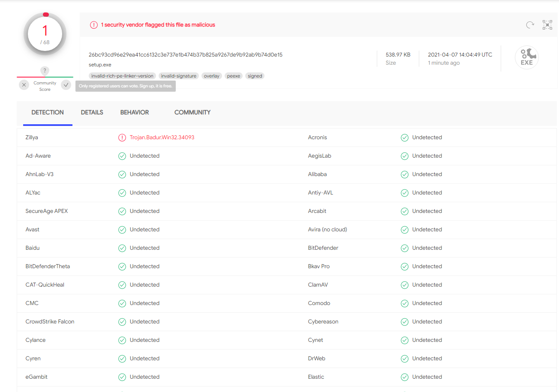Screen dimensions: 559x392
Task: Click the signed tag
Action: point(255,76)
